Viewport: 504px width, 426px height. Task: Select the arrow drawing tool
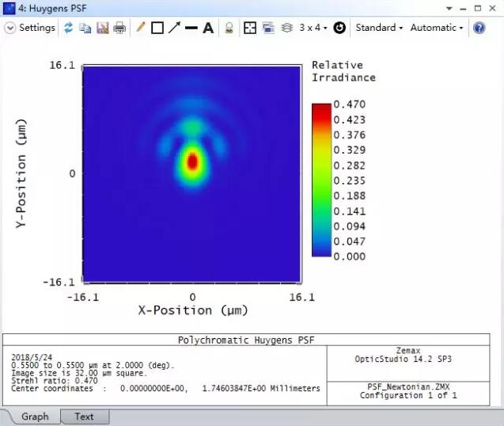pos(174,28)
